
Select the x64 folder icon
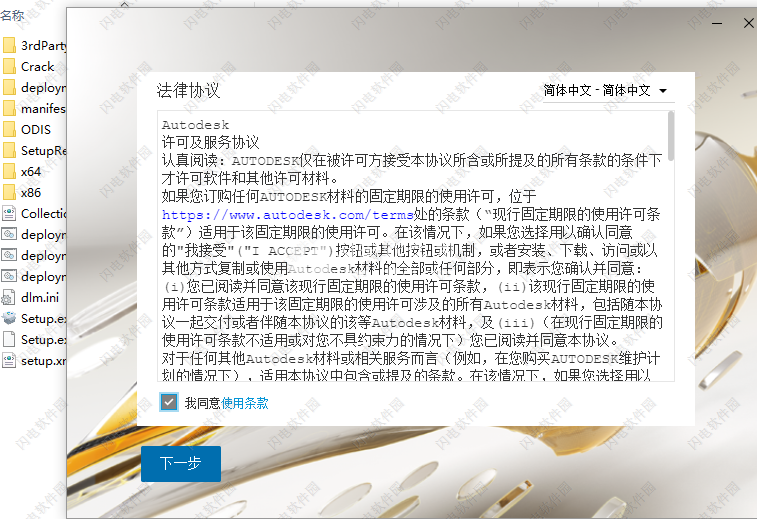pyautogui.click(x=9, y=171)
